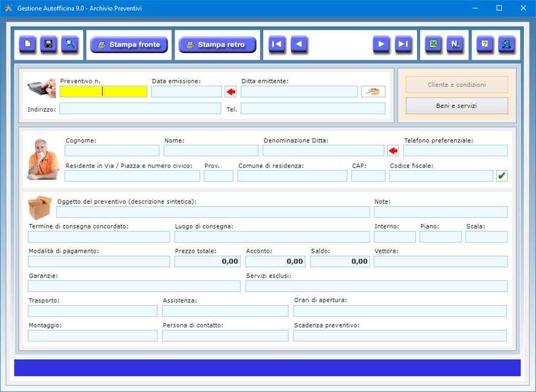Advance to the next record

coord(381,44)
